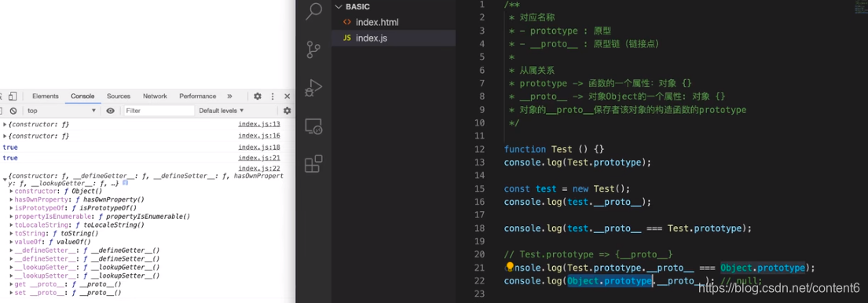Expand hasOwnProperty property in console
The width and height of the screenshot is (868, 303).
[x=12, y=199]
